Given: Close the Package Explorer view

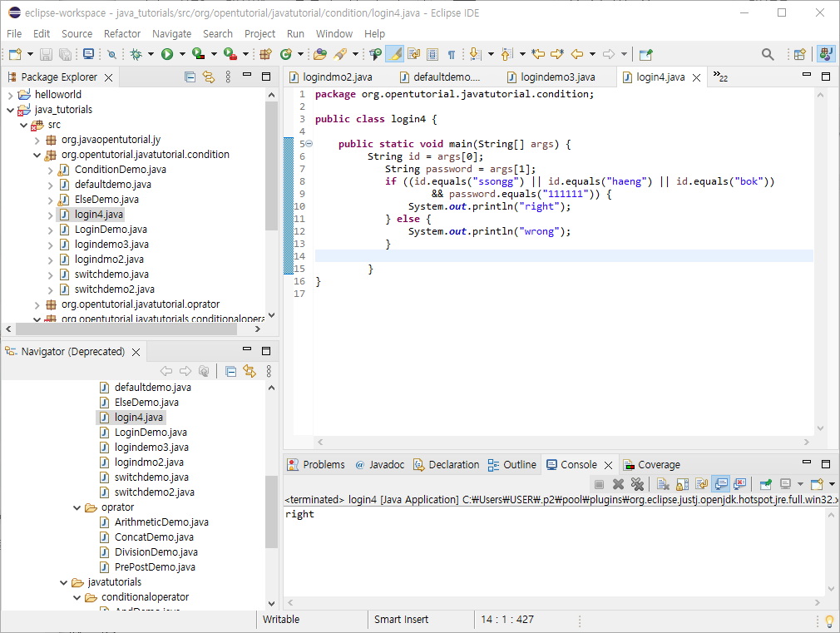Looking at the screenshot, I should (x=108, y=77).
